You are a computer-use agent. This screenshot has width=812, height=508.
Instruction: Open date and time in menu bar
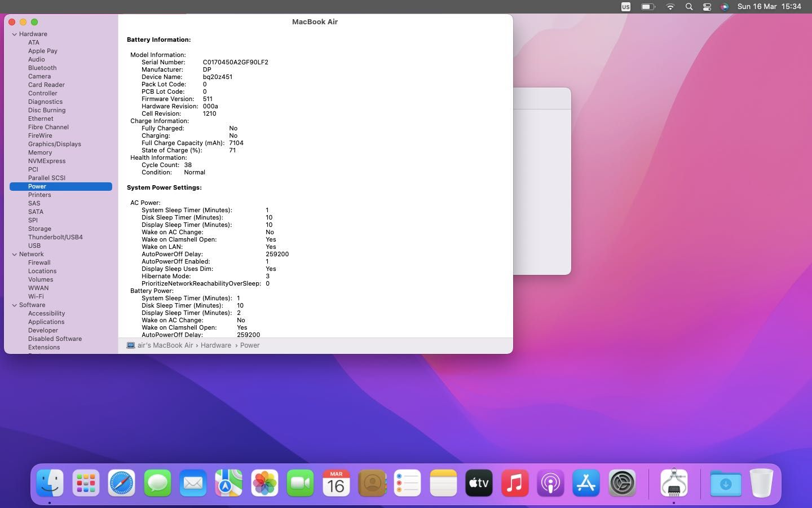pyautogui.click(x=769, y=7)
